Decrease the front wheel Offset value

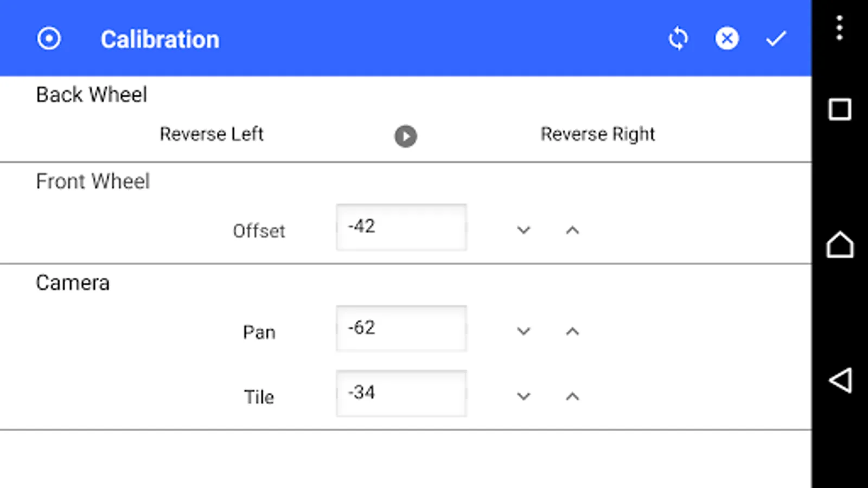click(x=524, y=230)
